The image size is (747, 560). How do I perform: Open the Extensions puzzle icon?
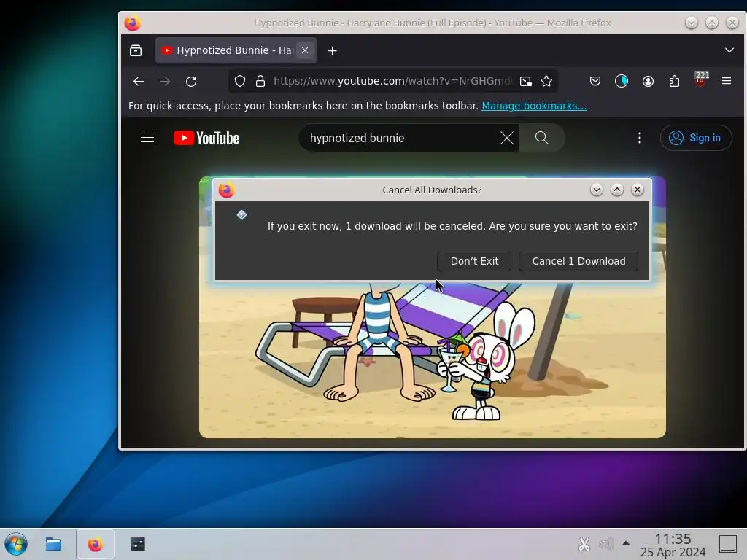coord(674,82)
